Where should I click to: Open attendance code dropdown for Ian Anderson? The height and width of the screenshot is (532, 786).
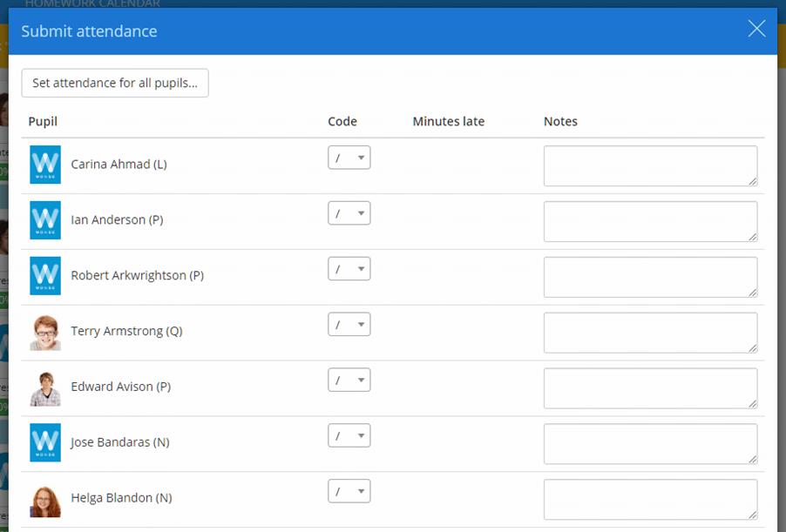click(349, 213)
